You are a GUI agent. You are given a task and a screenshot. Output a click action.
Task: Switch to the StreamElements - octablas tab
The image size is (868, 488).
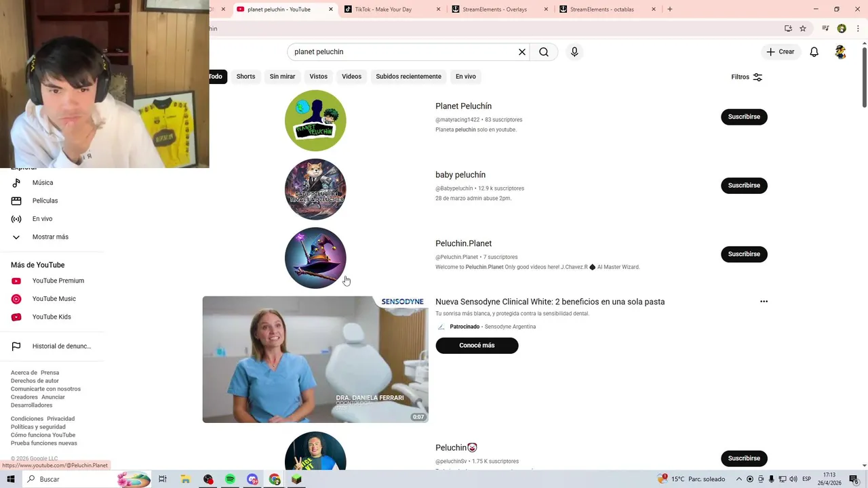pyautogui.click(x=608, y=9)
